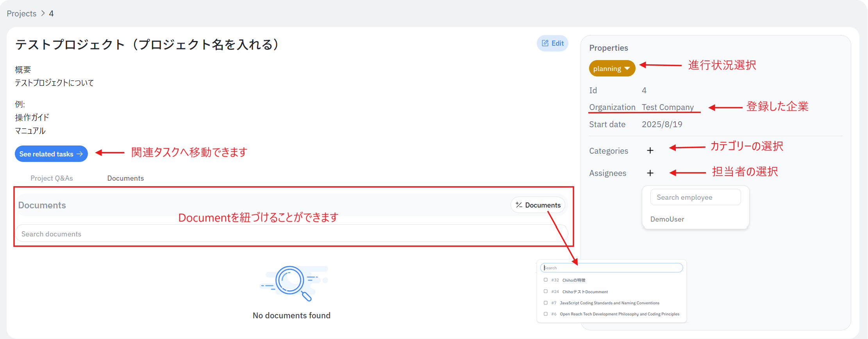The height and width of the screenshot is (339, 868).
Task: Focus the Search employee field
Action: tap(695, 197)
